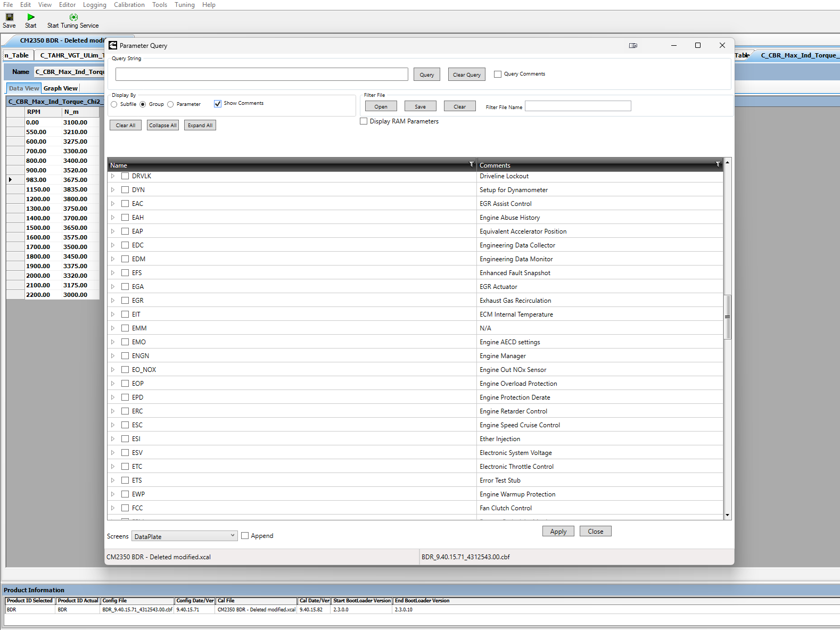Click the Close button at the bottom of the dialog

click(x=596, y=532)
